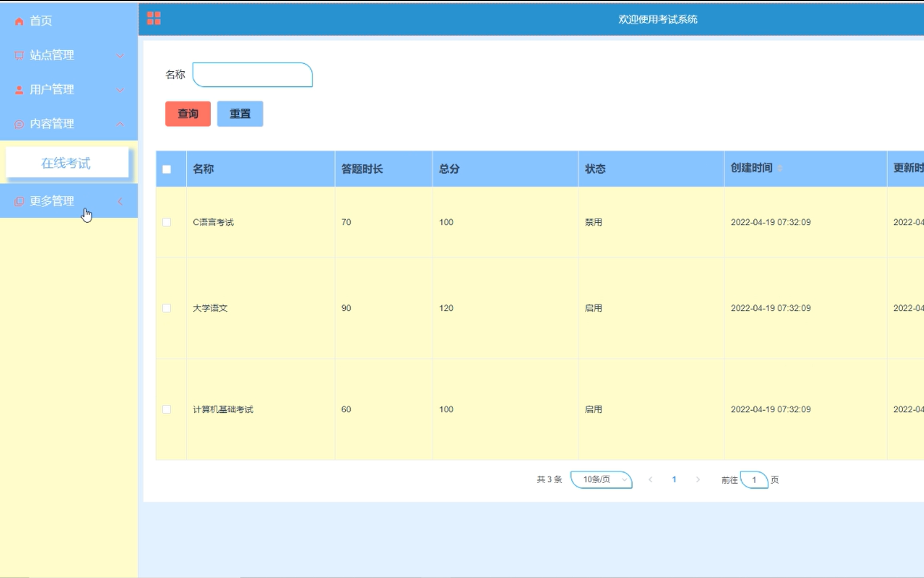
Task: Click the 名称 search input field
Action: [x=253, y=75]
